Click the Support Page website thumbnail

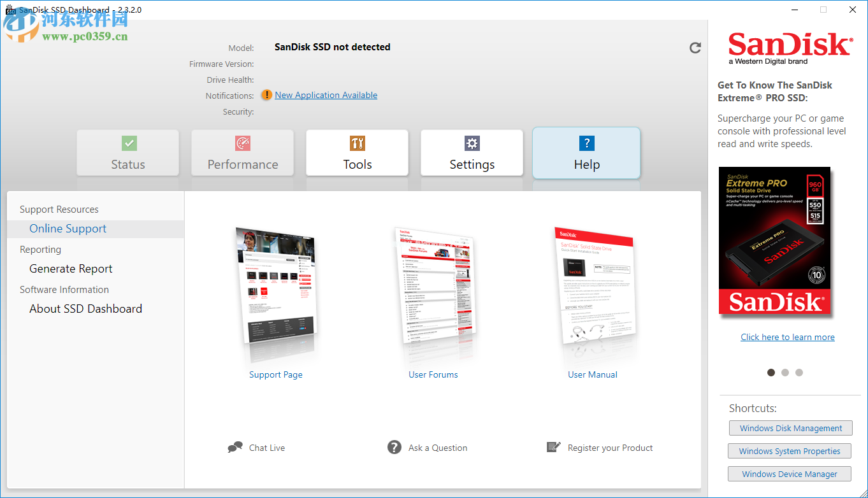pos(276,288)
